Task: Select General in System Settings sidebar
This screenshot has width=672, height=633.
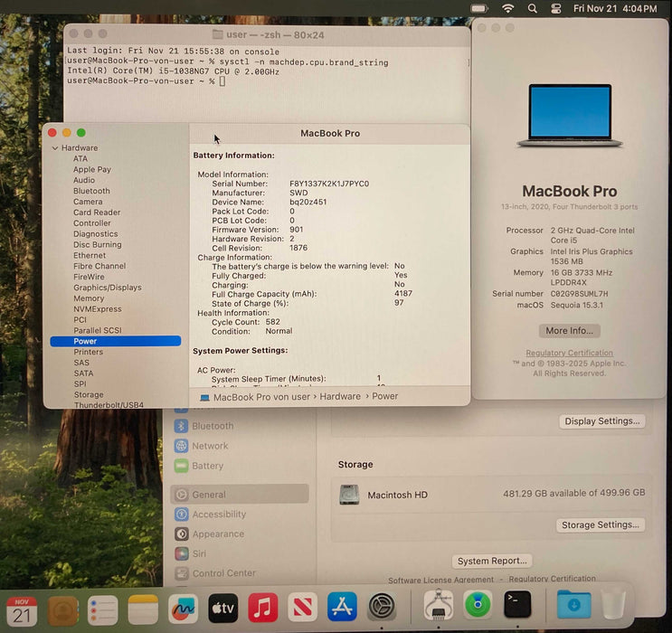Action: coord(240,494)
